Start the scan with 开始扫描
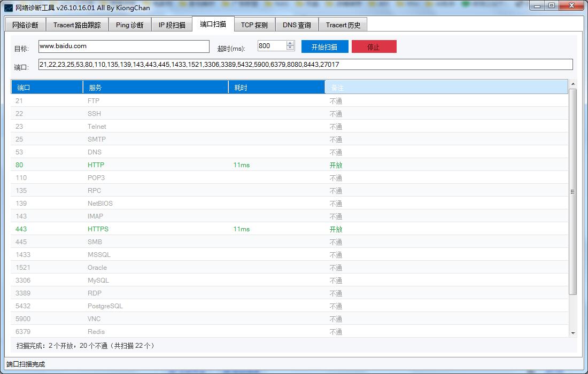Screen dimensions: 588x374 point(325,47)
